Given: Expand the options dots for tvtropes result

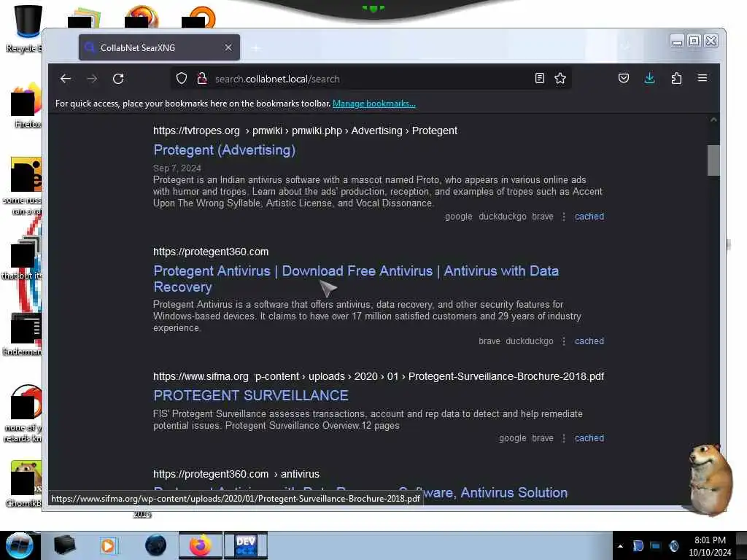Looking at the screenshot, I should (x=564, y=217).
